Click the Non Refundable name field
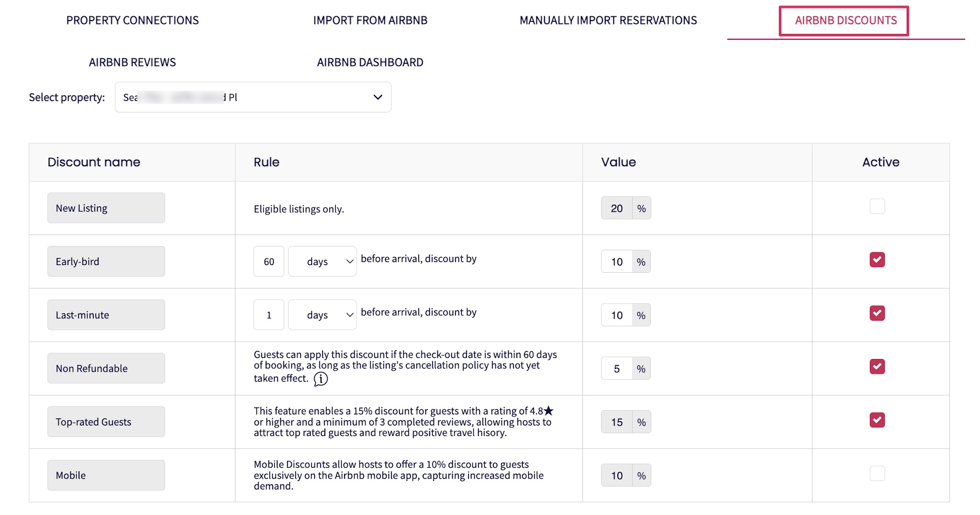This screenshot has width=980, height=515. pos(106,368)
